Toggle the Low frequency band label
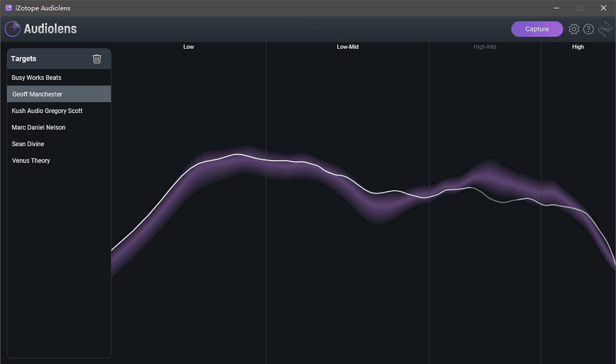The image size is (616, 364). pyautogui.click(x=188, y=47)
